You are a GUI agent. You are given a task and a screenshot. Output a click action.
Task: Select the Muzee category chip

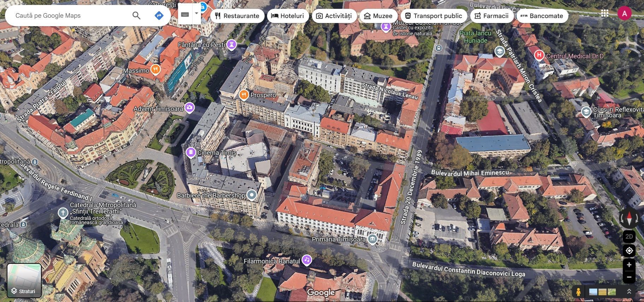pyautogui.click(x=378, y=16)
